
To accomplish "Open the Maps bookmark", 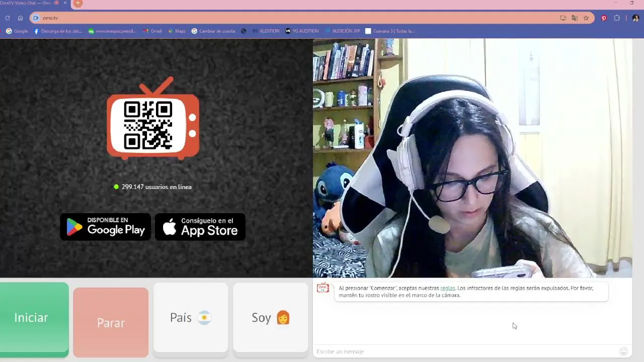I will click(177, 31).
